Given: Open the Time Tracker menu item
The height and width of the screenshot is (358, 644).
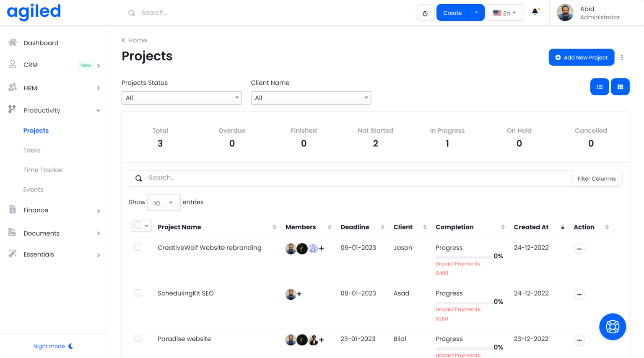Looking at the screenshot, I should [x=43, y=170].
